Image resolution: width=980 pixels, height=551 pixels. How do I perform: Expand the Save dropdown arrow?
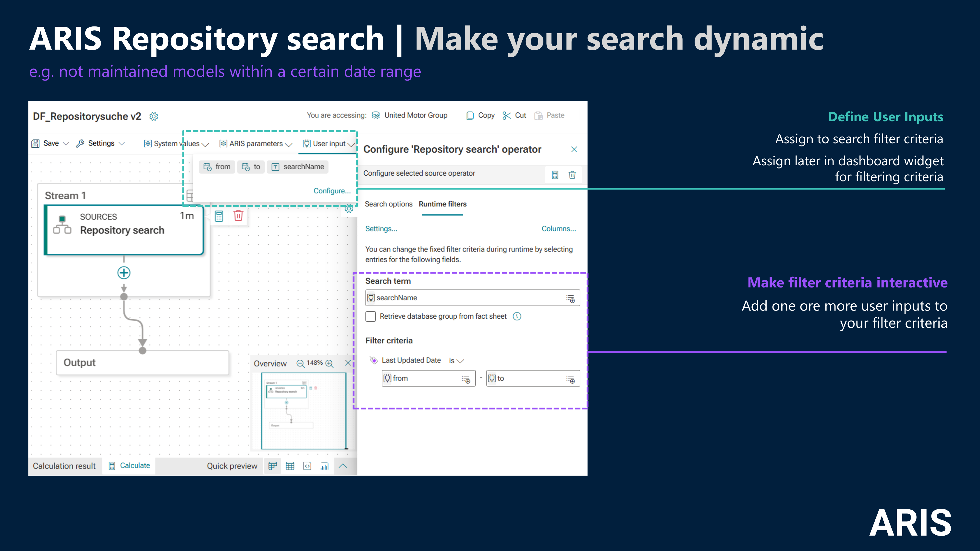tap(66, 144)
